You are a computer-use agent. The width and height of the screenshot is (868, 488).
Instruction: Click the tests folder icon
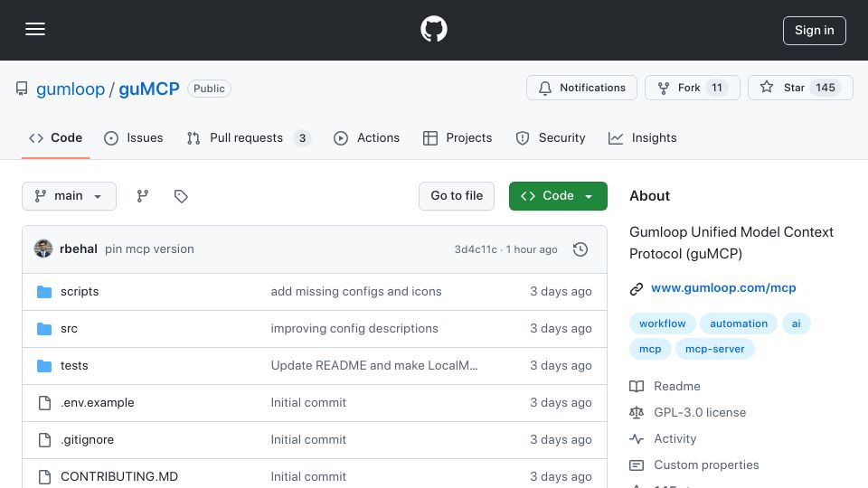[x=44, y=366]
